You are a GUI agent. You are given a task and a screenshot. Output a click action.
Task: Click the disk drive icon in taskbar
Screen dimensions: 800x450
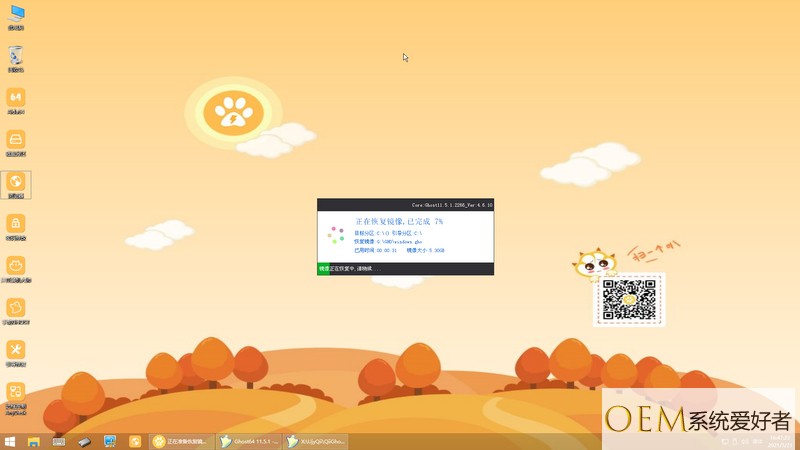(85, 441)
